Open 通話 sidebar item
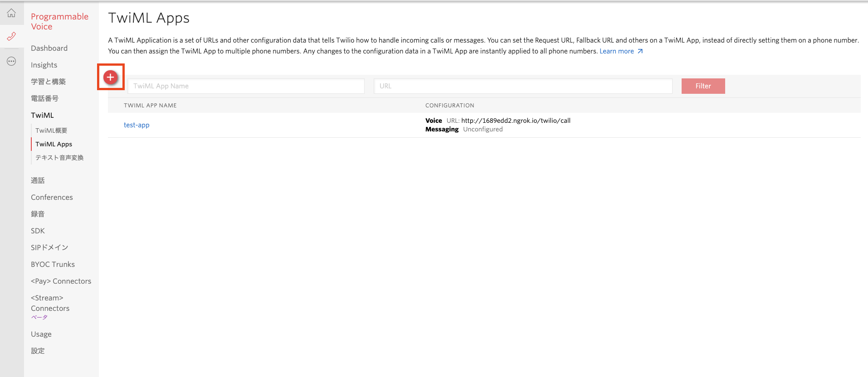Viewport: 868px width, 377px height. [38, 180]
